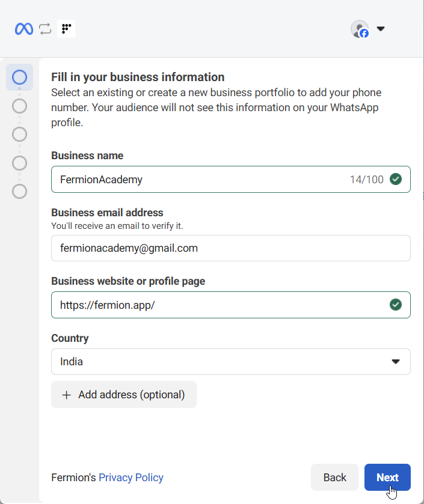The image size is (424, 504).
Task: Click the Facebook profile avatar
Action: tap(360, 29)
